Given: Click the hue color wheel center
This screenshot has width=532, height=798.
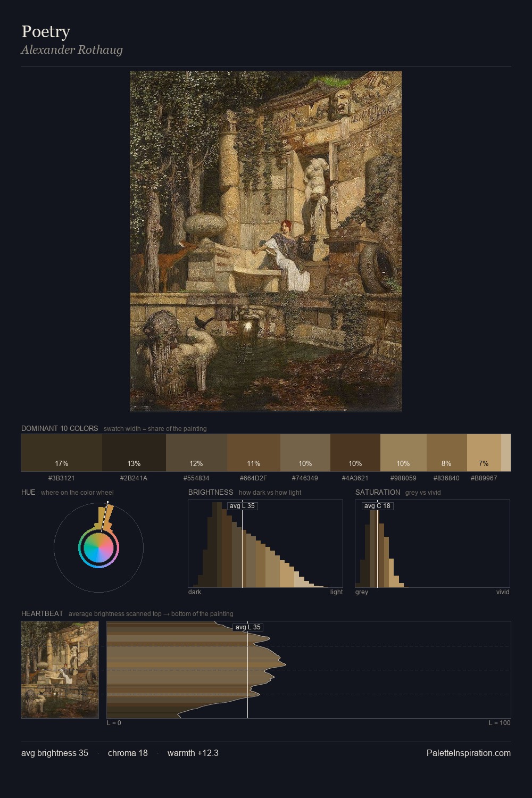Looking at the screenshot, I should click(x=98, y=547).
